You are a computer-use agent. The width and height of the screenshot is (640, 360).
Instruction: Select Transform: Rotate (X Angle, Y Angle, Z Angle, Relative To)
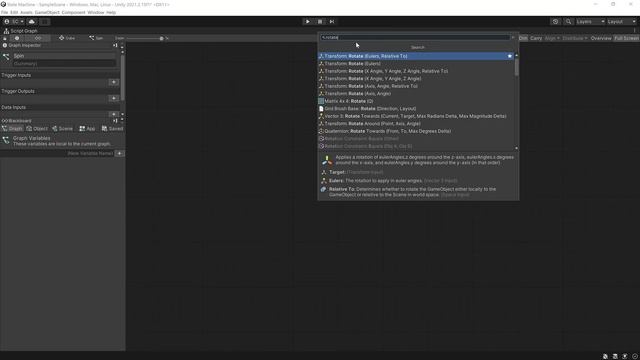tap(416, 71)
